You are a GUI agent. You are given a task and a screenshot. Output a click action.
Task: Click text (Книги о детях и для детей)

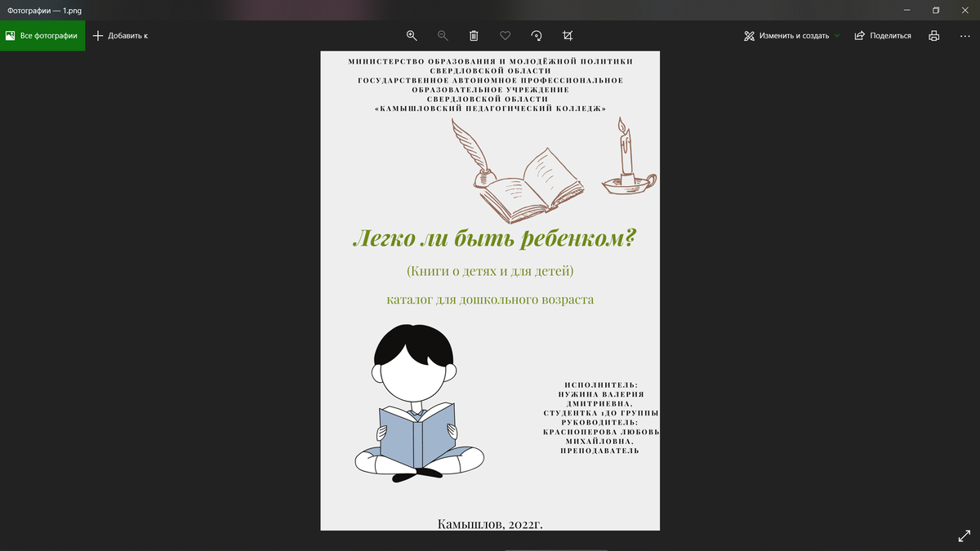click(x=491, y=270)
